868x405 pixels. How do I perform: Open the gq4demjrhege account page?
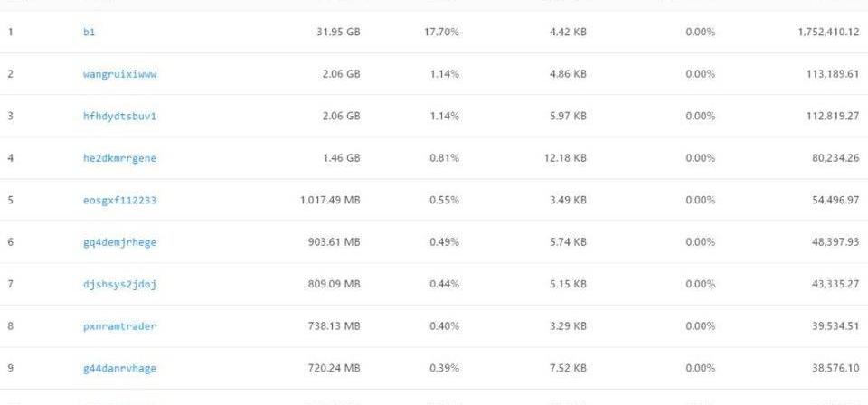pos(119,242)
